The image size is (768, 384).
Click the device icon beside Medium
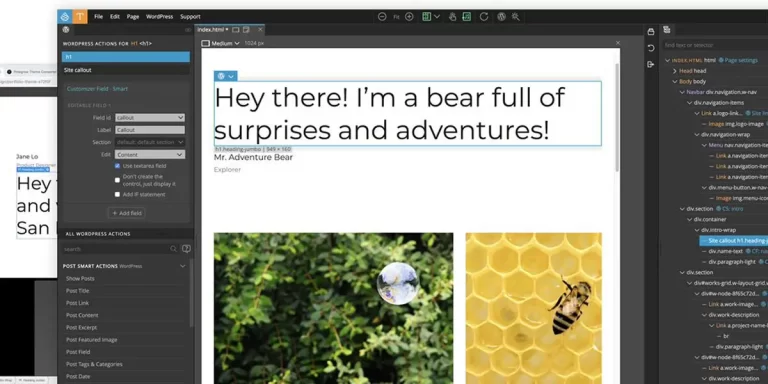pos(206,43)
